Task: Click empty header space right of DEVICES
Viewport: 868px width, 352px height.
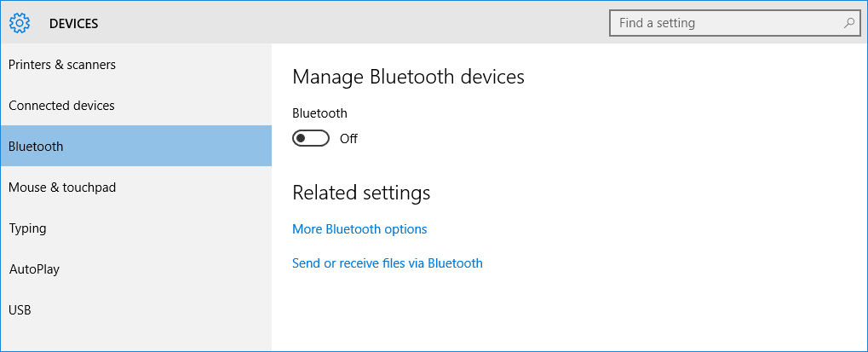Action: tap(341, 23)
